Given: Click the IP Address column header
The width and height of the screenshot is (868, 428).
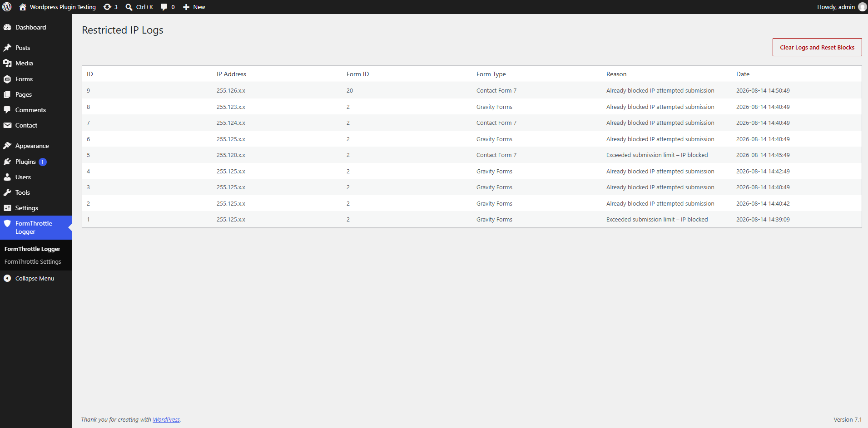Looking at the screenshot, I should tap(231, 74).
